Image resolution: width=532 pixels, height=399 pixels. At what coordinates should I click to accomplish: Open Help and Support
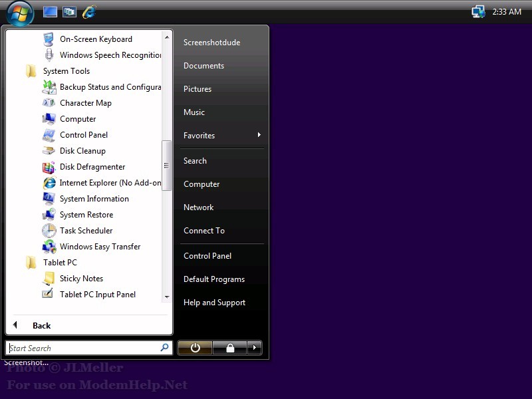pos(214,303)
